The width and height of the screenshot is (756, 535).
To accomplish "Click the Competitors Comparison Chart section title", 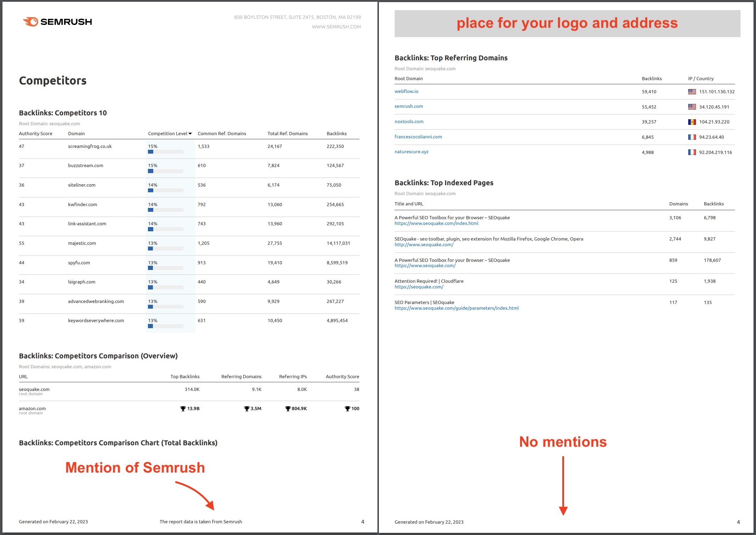I will pyautogui.click(x=118, y=443).
